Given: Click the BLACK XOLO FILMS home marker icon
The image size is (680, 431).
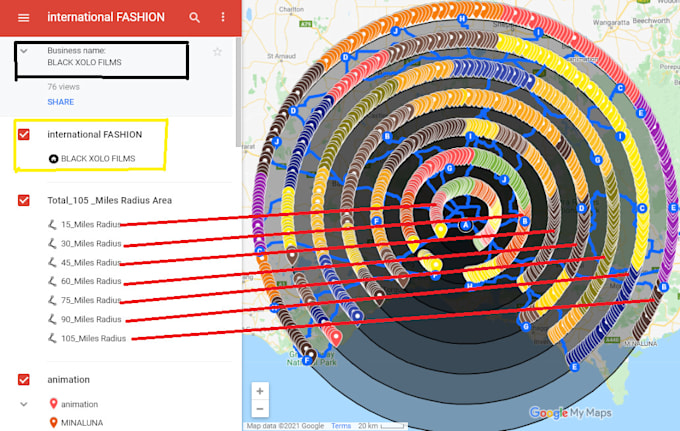Looking at the screenshot, I should (x=53, y=159).
